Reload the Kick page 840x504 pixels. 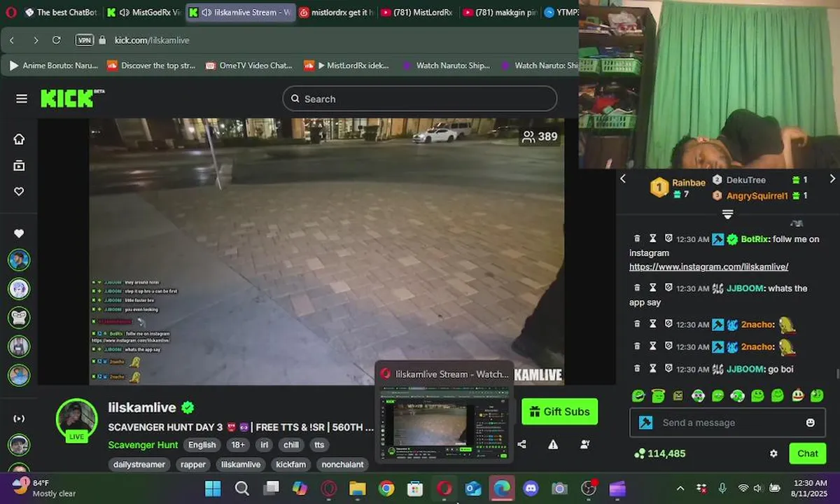click(x=57, y=40)
